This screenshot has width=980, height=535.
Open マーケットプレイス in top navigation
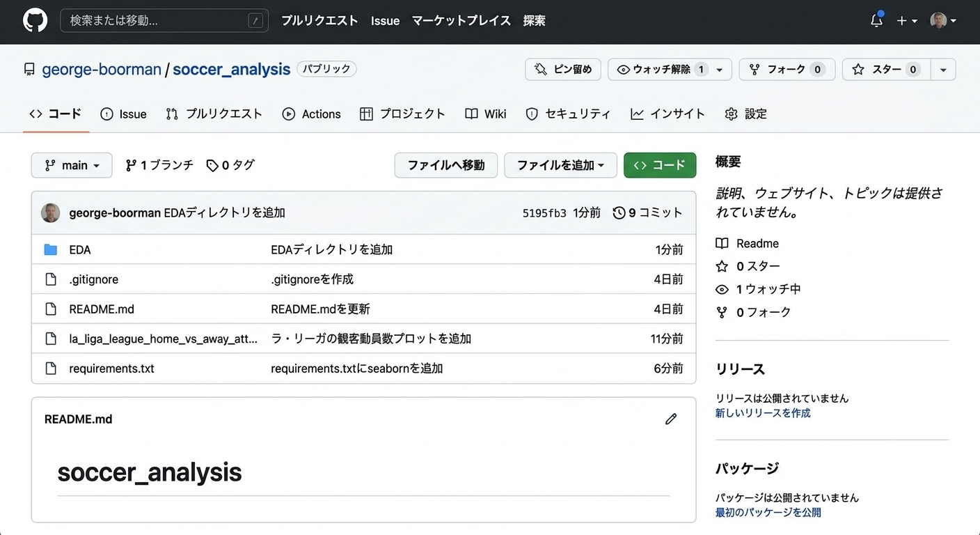[x=461, y=21]
